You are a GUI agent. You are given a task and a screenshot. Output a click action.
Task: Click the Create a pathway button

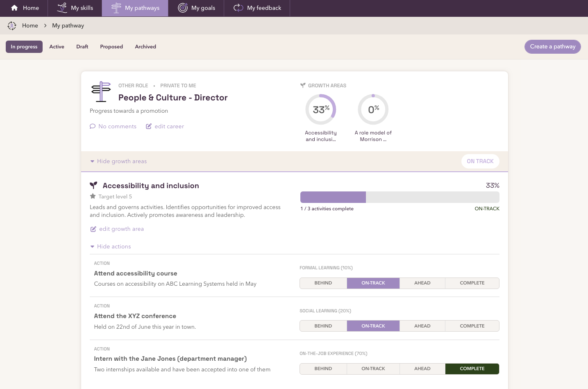click(553, 47)
